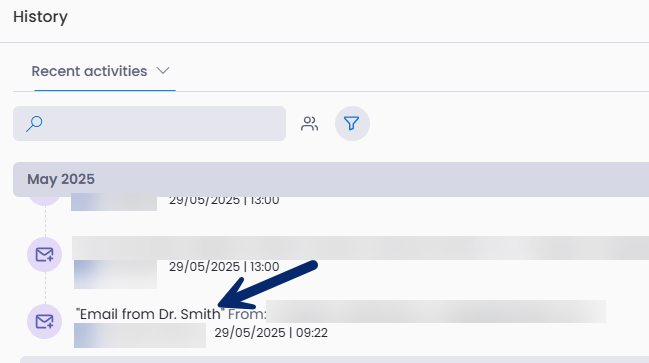Click the From: label in Dr. Smith email
The width and height of the screenshot is (649, 363).
[x=247, y=314]
